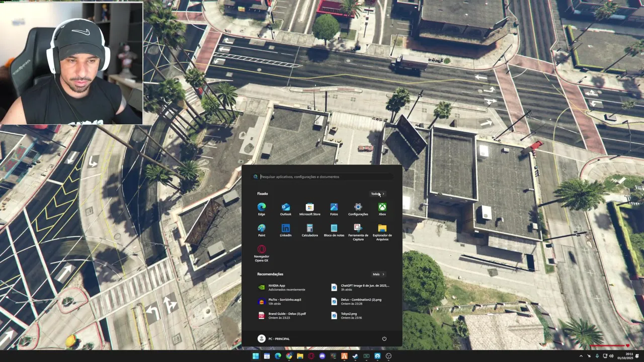Viewport: 644px width, 362px height.
Task: Launch Navegador Opera GX
Action: pos(262,253)
